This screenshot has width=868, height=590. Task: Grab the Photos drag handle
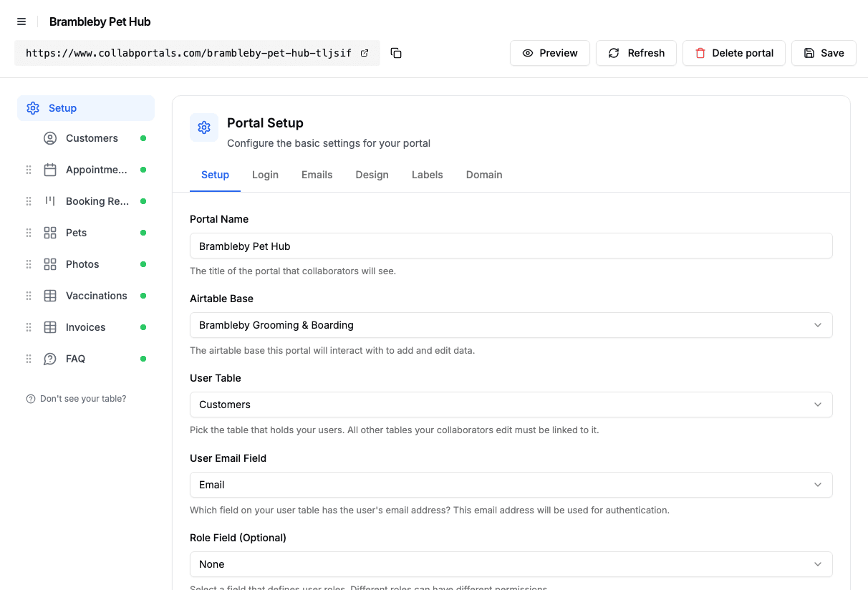pyautogui.click(x=29, y=264)
